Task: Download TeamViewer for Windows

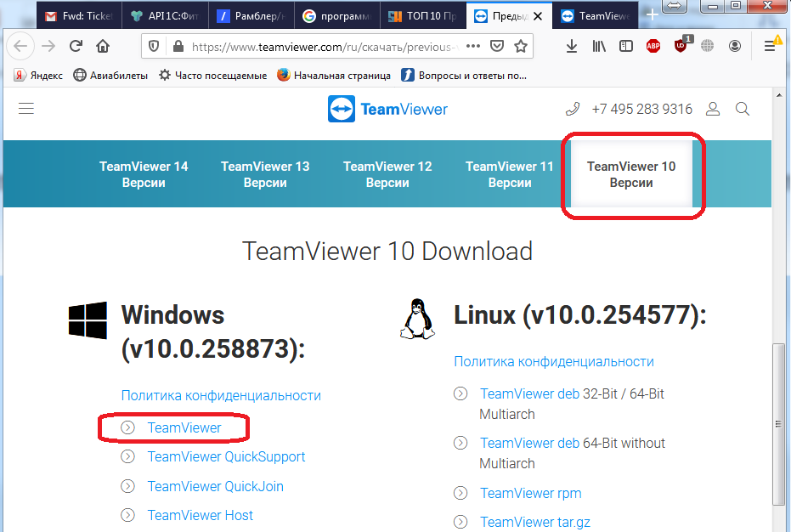Action: point(184,427)
